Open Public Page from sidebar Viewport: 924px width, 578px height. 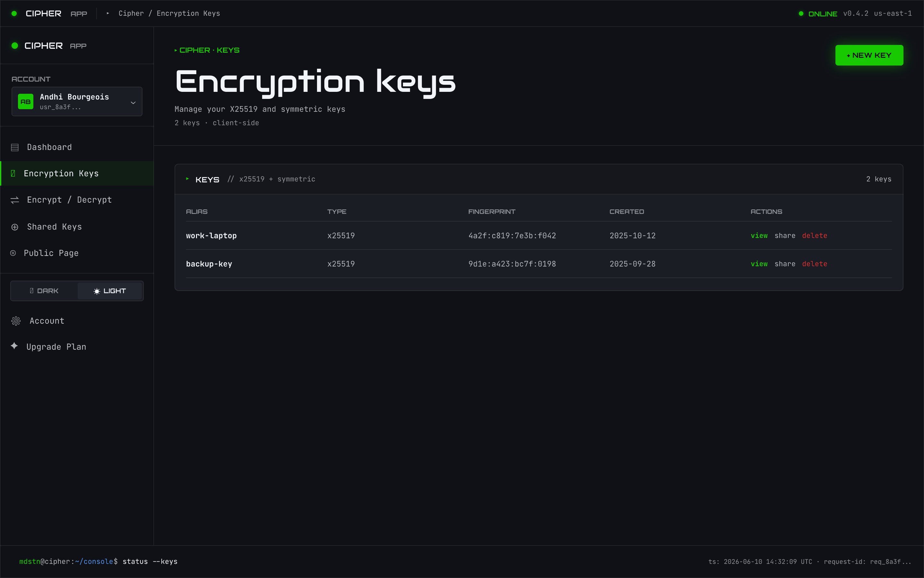(x=77, y=253)
